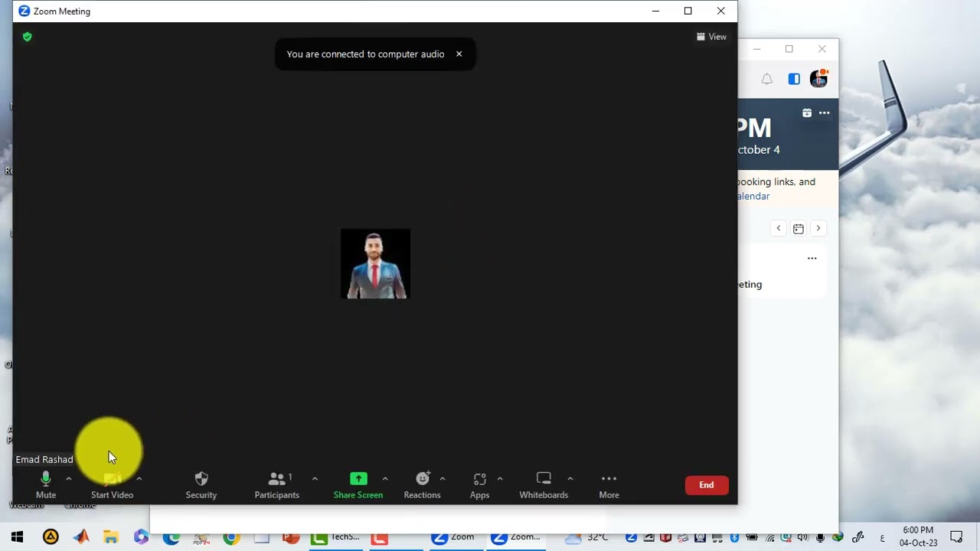Open the Windows Start menu

(x=17, y=537)
